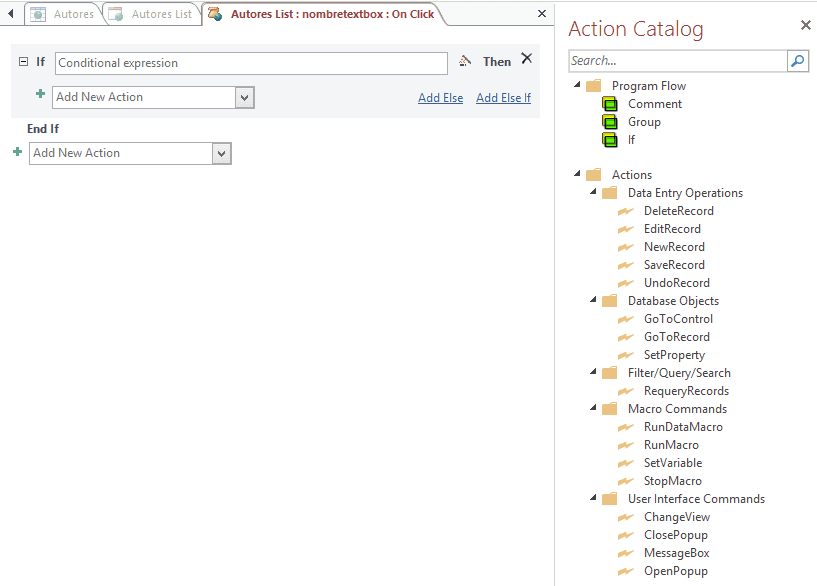Screen dimensions: 817x586
Task: Switch to the Autores tab
Action: pos(63,14)
